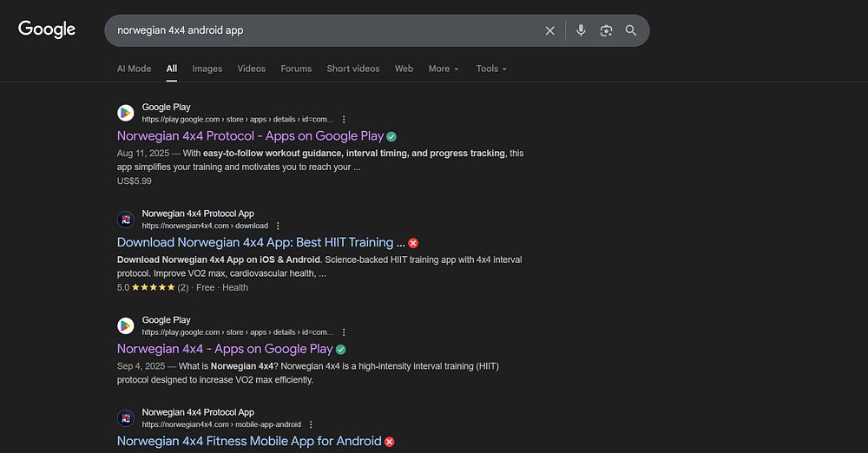868x453 pixels.
Task: Clear the search query with the X icon
Action: click(x=549, y=31)
